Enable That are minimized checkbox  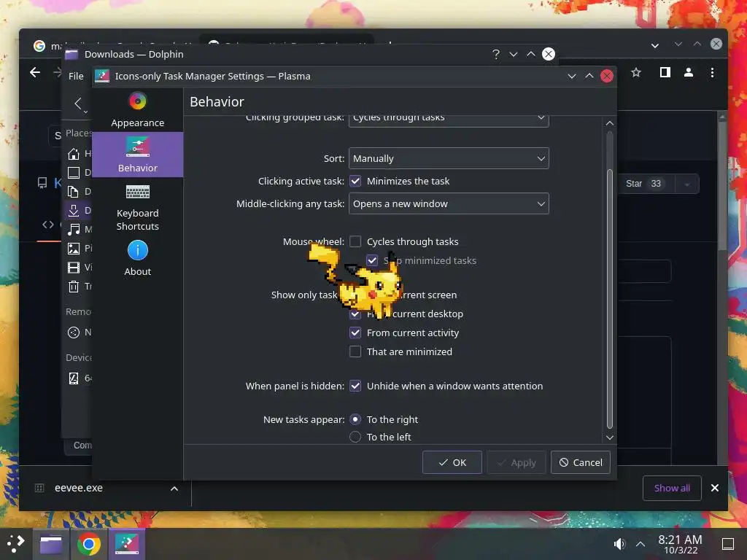(355, 351)
